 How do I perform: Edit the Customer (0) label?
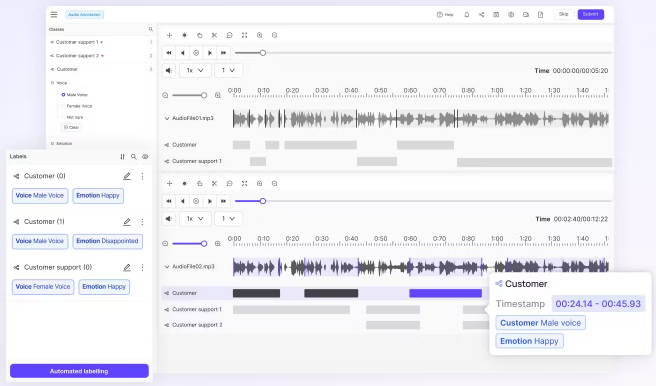[x=127, y=176]
